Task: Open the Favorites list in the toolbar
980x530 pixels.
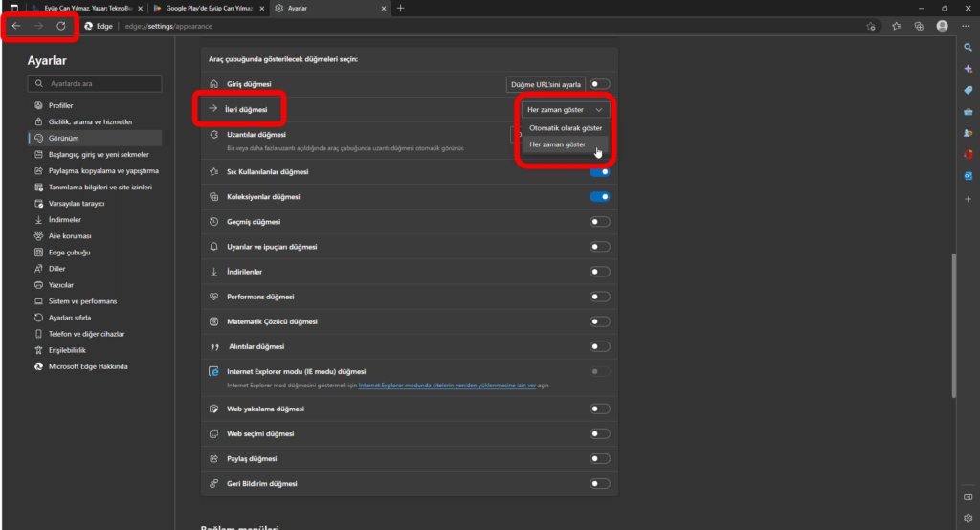Action: coord(897,26)
